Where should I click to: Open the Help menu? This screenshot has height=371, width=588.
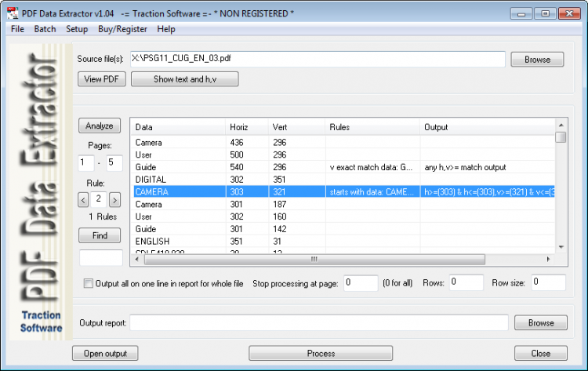(x=165, y=29)
